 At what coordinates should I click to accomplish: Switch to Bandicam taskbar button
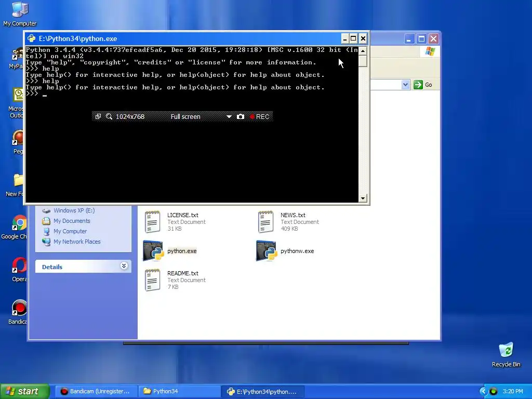(x=96, y=392)
